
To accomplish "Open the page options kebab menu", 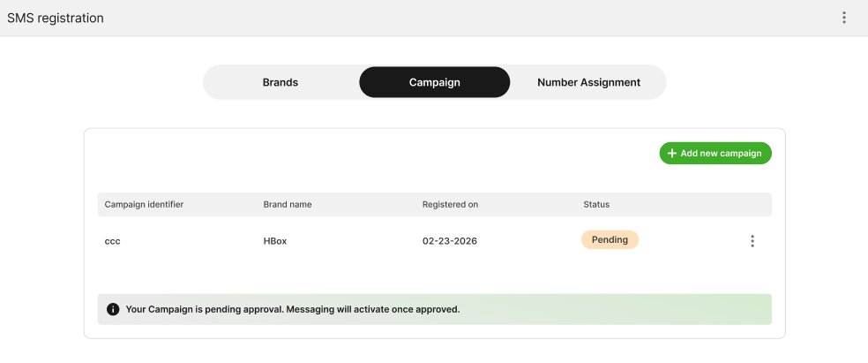I will [x=844, y=18].
